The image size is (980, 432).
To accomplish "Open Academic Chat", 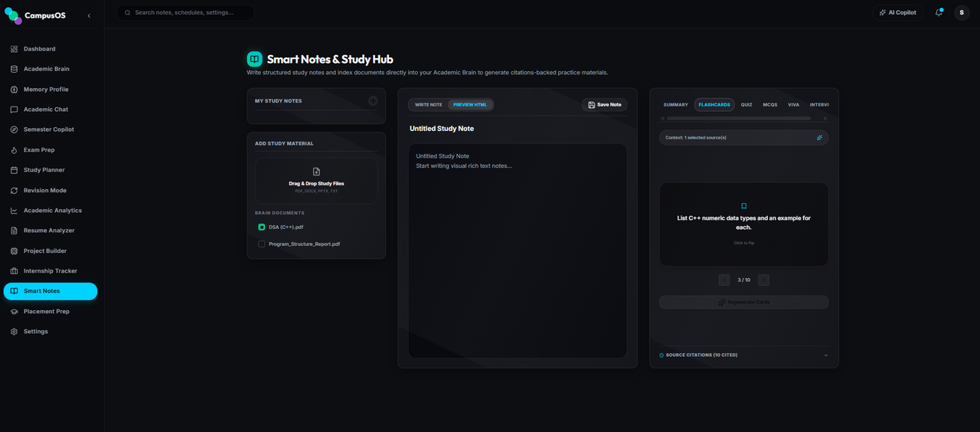I will 51,110.
